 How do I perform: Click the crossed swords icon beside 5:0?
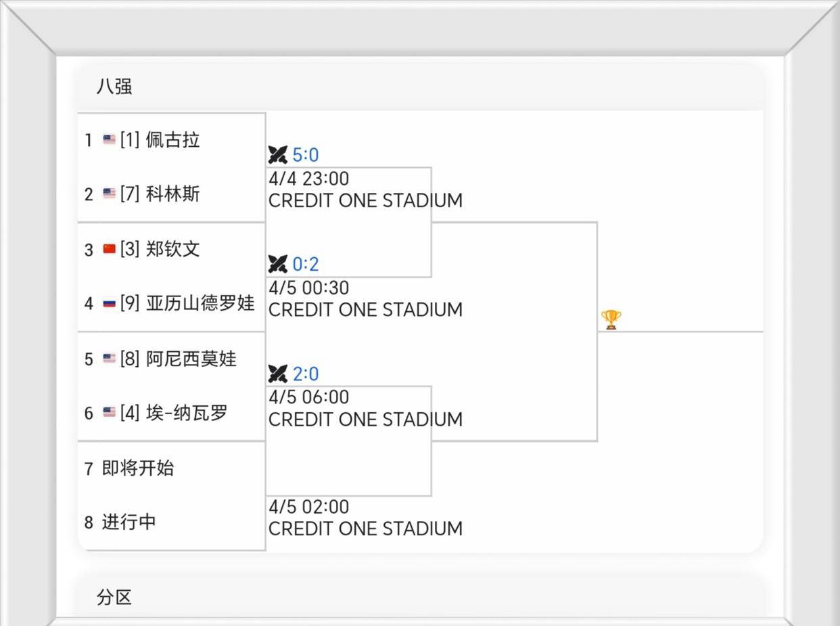(x=277, y=155)
